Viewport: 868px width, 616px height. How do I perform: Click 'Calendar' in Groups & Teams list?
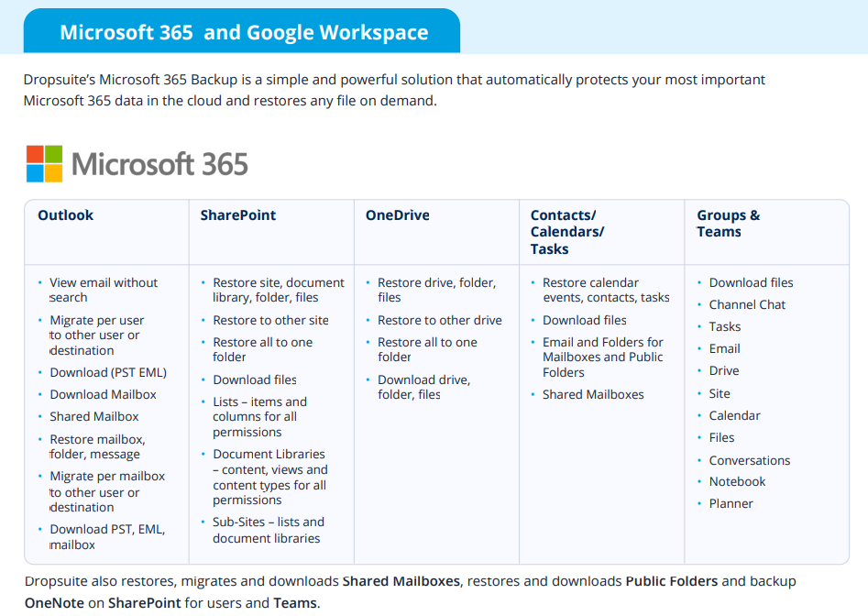pyautogui.click(x=734, y=415)
